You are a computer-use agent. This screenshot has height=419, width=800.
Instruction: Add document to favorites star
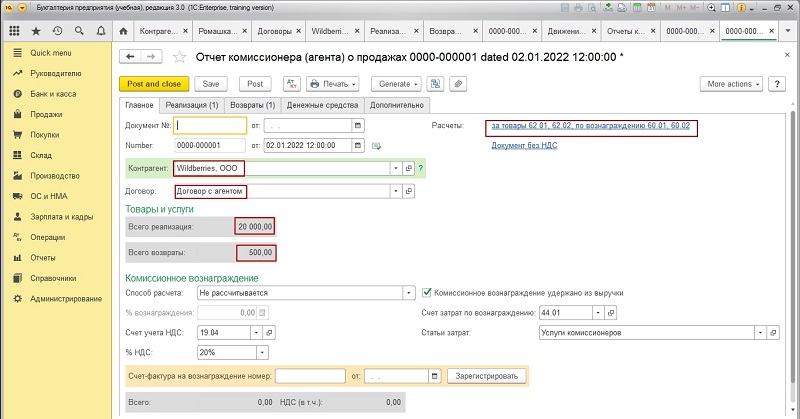tap(179, 57)
